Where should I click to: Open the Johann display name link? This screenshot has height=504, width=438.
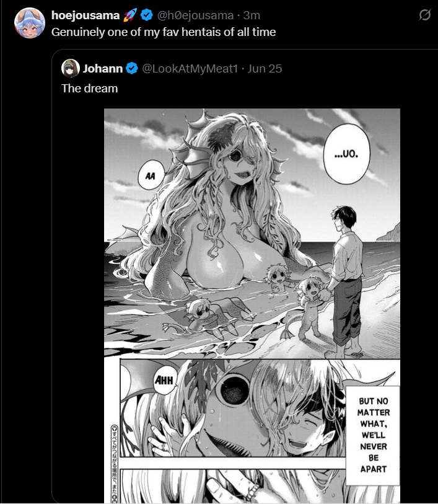[x=103, y=68]
